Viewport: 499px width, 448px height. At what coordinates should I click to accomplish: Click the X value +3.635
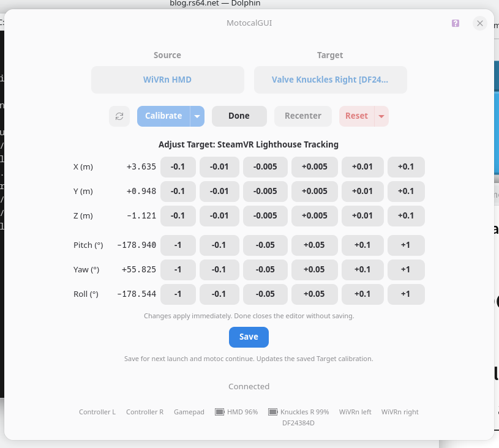141,167
